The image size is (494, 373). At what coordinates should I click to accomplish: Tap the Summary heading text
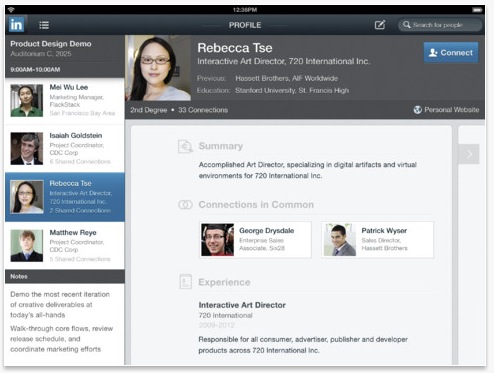221,146
